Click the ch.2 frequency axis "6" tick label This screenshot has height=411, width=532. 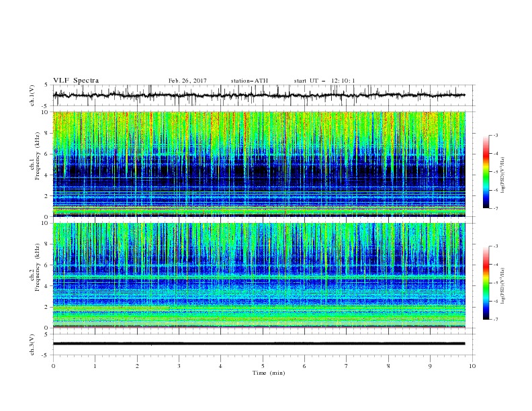(x=47, y=265)
